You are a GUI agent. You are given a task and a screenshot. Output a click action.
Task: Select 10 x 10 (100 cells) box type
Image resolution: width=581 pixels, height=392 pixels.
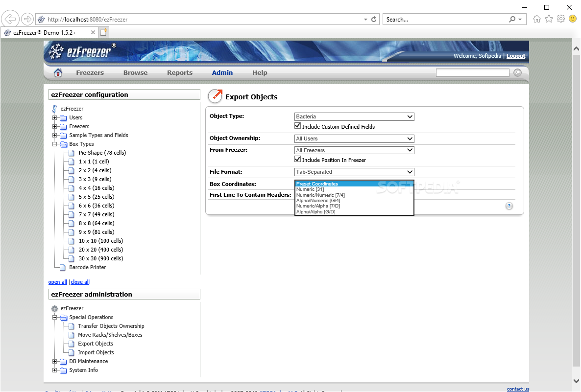pos(101,241)
